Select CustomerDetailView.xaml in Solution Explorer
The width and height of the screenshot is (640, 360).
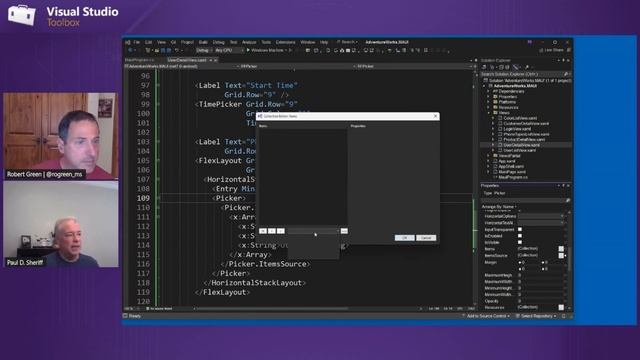click(526, 123)
